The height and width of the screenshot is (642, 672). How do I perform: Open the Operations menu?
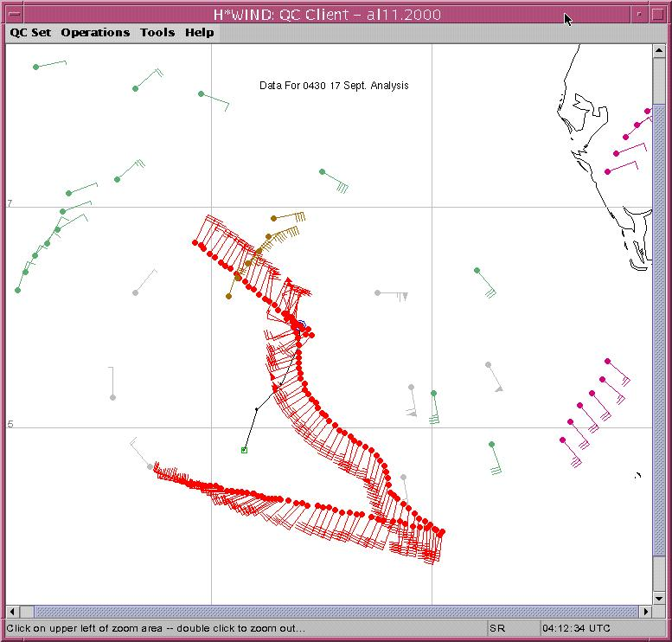95,33
